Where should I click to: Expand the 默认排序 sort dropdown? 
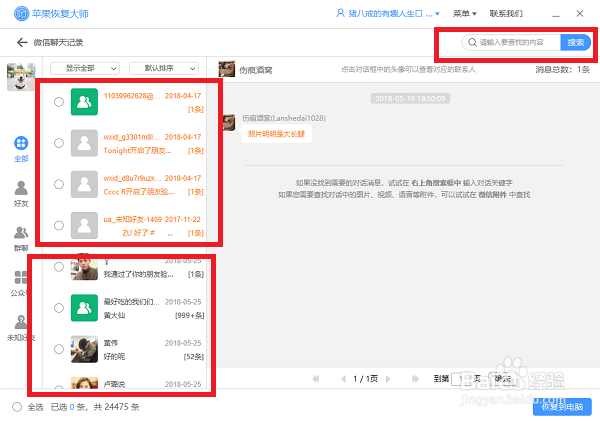tap(164, 69)
